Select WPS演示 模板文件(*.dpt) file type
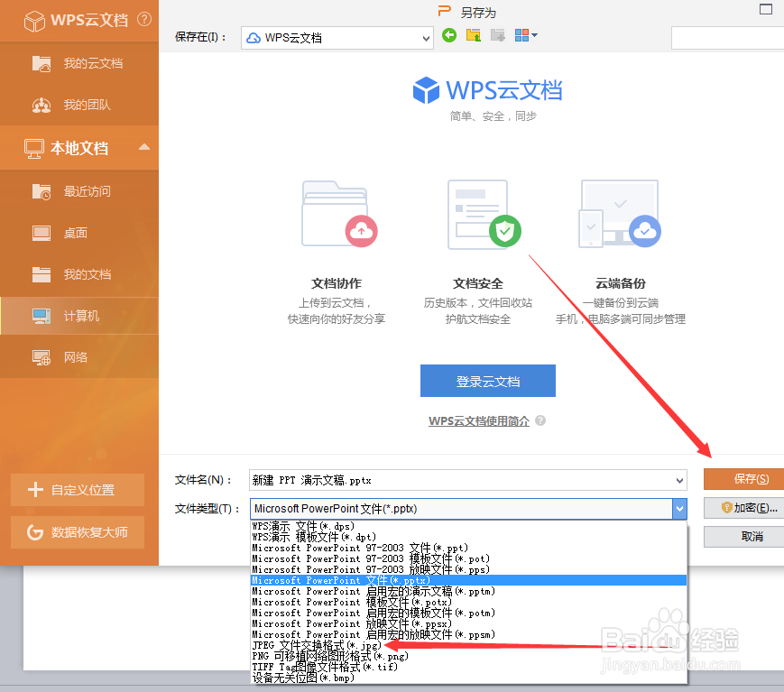 pyautogui.click(x=468, y=537)
